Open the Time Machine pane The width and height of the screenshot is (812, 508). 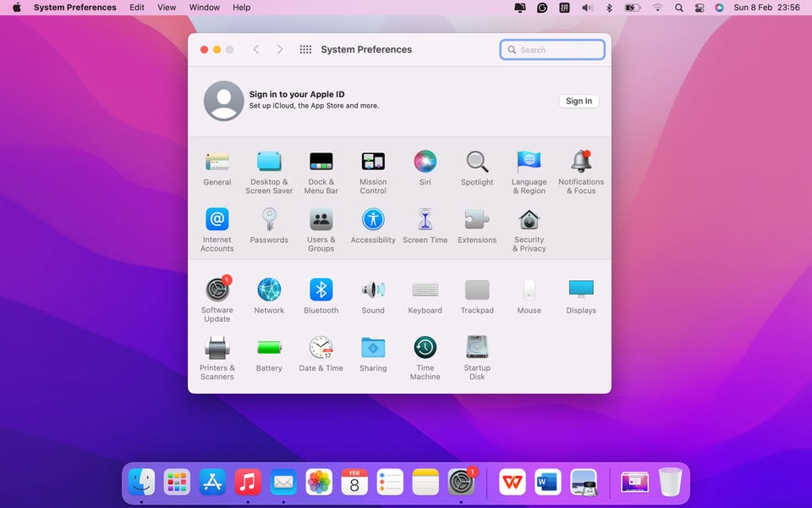(425, 348)
